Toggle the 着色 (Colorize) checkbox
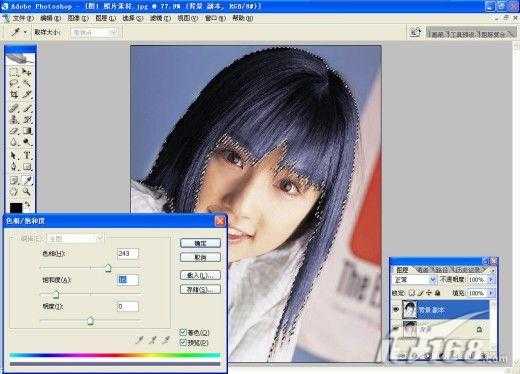 pos(183,332)
